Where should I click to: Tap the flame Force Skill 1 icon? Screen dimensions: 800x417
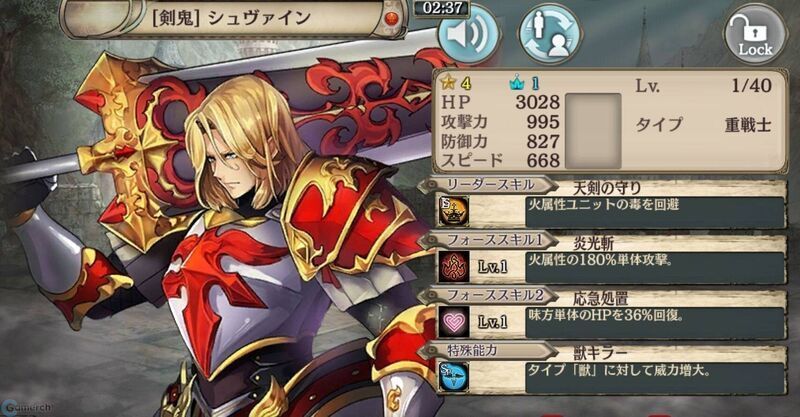(x=454, y=267)
